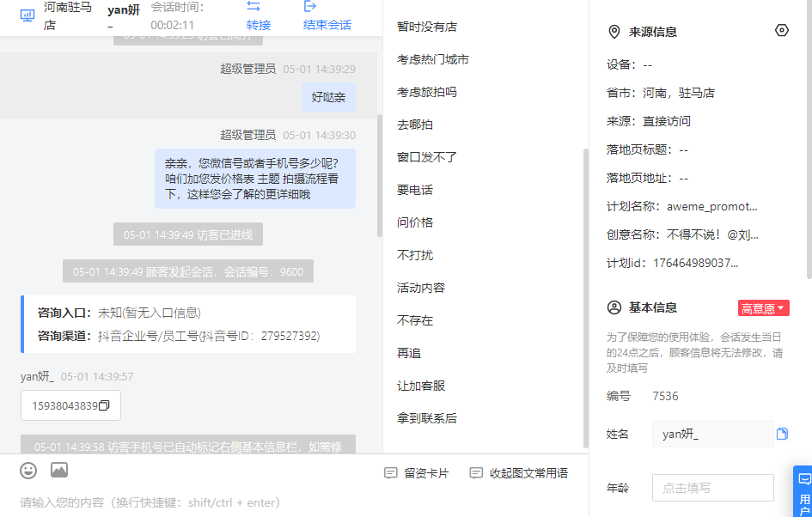812x517 pixels.
Task: Click the session timer 00:02:11
Action: [173, 25]
